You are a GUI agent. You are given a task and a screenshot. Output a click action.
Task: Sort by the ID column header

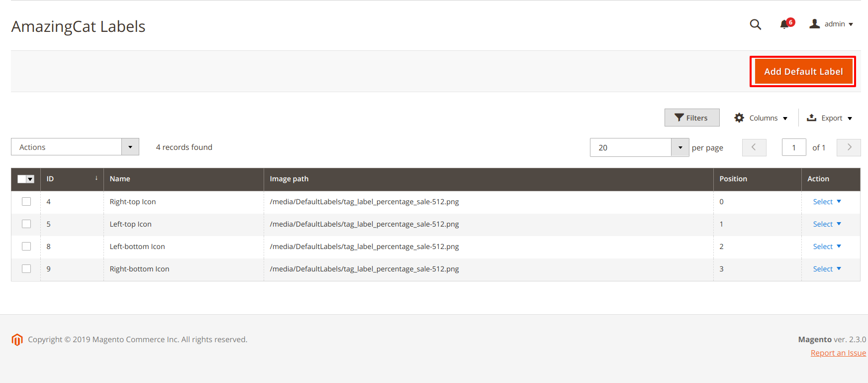pyautogui.click(x=72, y=179)
